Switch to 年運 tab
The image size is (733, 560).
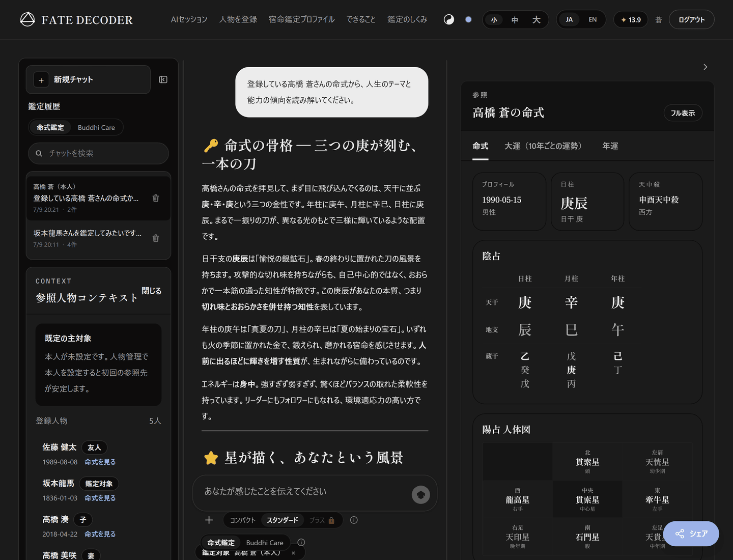coord(610,146)
